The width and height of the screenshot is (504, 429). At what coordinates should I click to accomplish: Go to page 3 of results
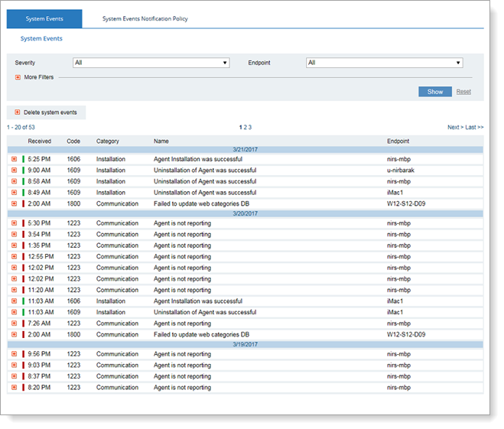click(250, 127)
